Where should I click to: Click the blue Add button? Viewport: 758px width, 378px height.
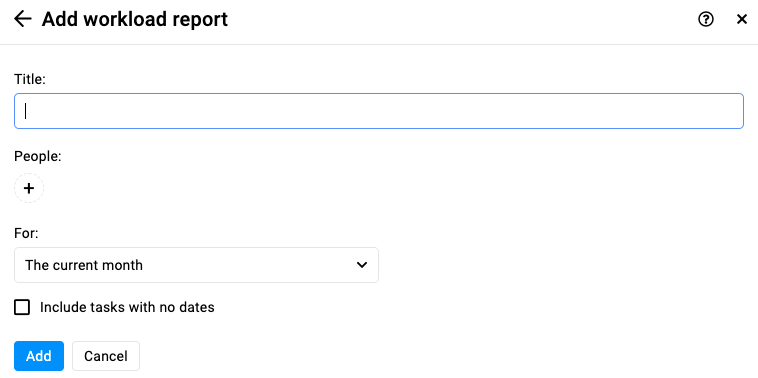pos(39,356)
